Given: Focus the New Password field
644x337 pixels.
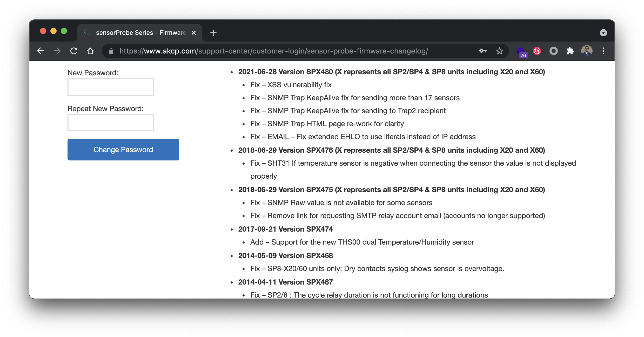Looking at the screenshot, I should coord(110,87).
